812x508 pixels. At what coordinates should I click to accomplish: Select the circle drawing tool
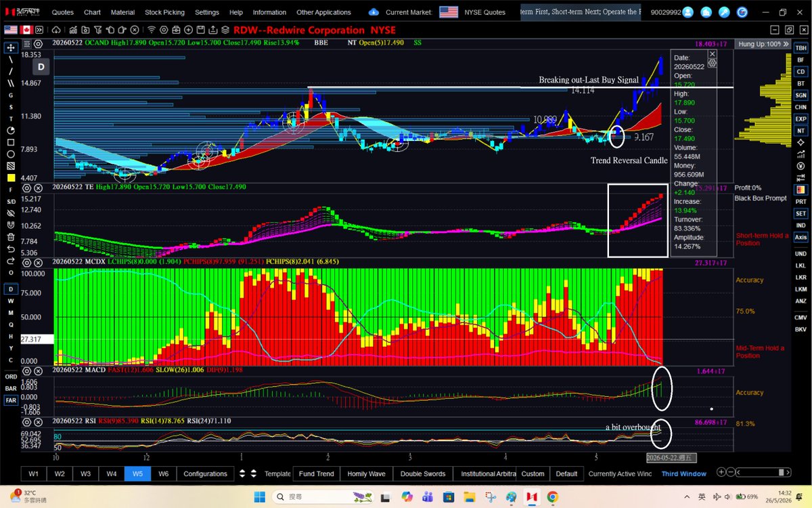point(11,154)
